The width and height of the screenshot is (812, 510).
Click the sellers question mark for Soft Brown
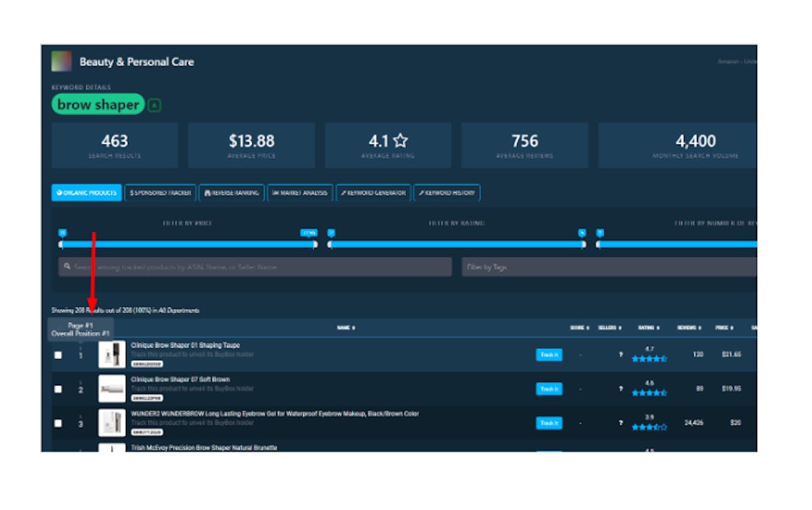[620, 389]
